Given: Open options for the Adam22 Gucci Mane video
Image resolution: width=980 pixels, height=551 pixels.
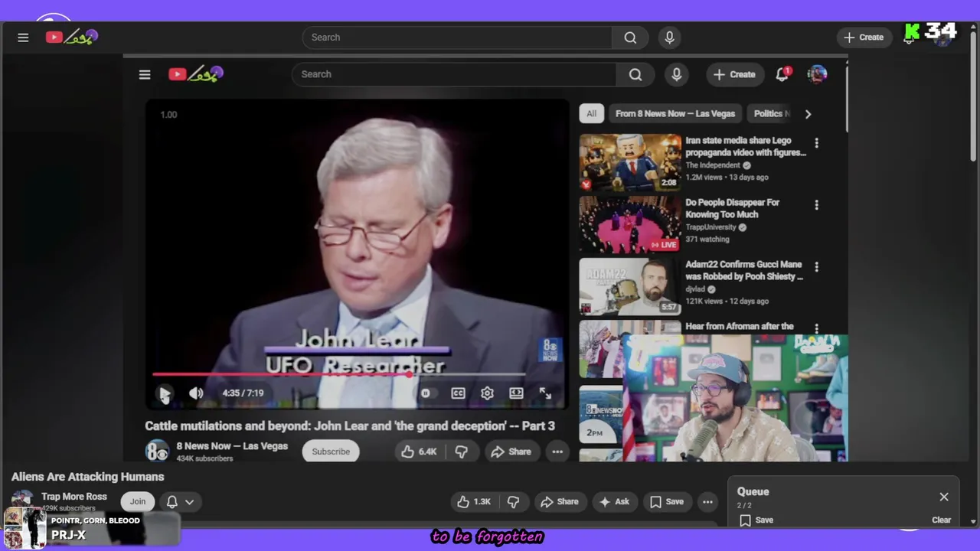Looking at the screenshot, I should [x=816, y=267].
